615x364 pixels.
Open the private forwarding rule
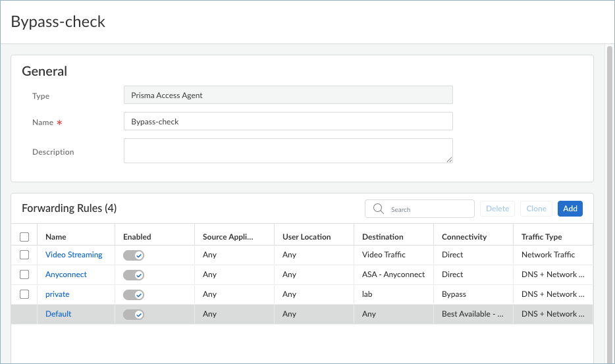click(x=57, y=294)
